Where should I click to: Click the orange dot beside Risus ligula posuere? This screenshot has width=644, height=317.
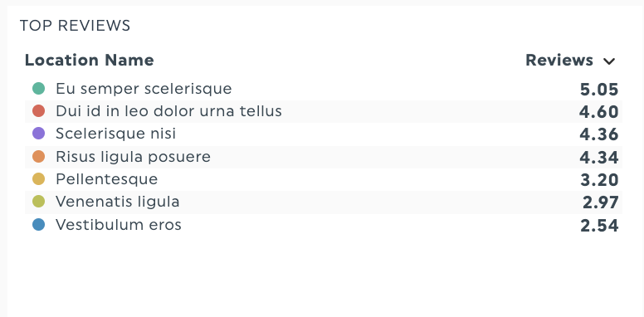(39, 157)
